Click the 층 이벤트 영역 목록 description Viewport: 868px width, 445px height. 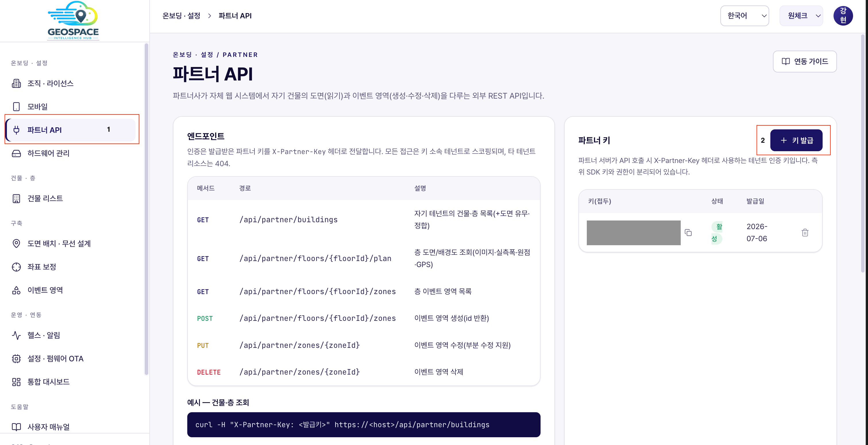coord(443,291)
